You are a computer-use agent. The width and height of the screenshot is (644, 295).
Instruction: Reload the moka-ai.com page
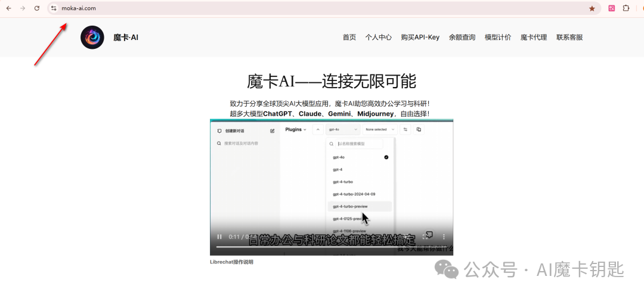(37, 8)
